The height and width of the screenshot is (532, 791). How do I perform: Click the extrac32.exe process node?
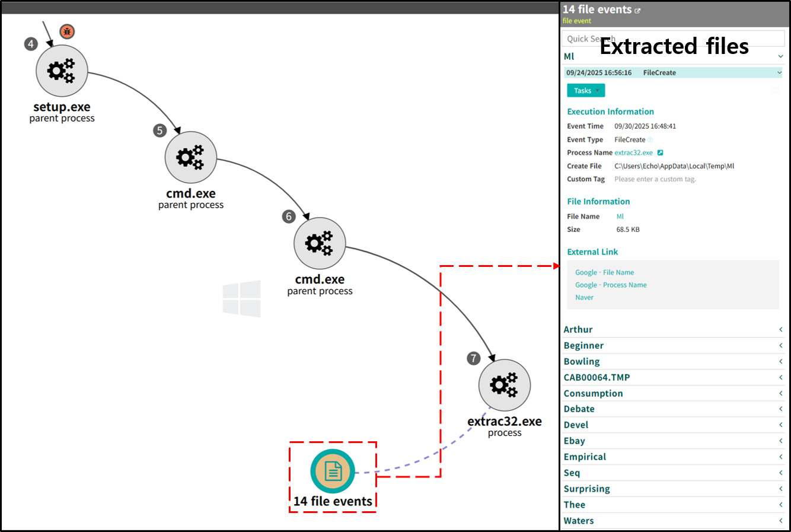click(x=504, y=386)
